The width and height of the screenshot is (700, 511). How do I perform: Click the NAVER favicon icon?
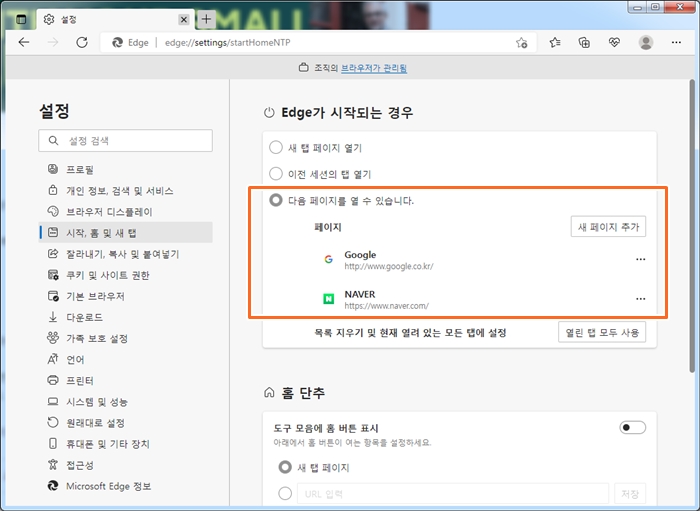(x=329, y=299)
